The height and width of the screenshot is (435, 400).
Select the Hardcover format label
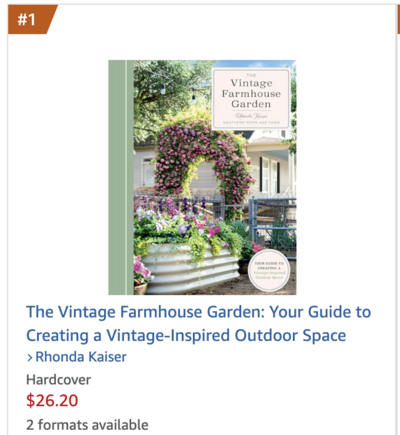[59, 380]
